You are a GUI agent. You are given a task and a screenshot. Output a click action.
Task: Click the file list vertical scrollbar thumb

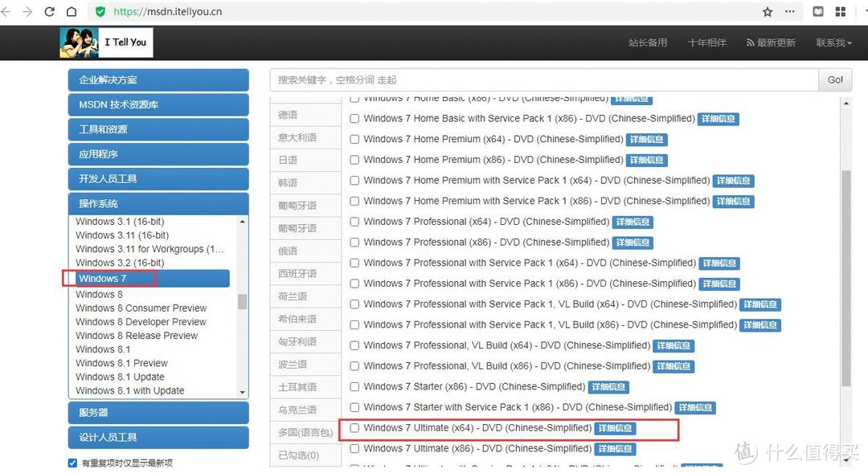coord(845,279)
